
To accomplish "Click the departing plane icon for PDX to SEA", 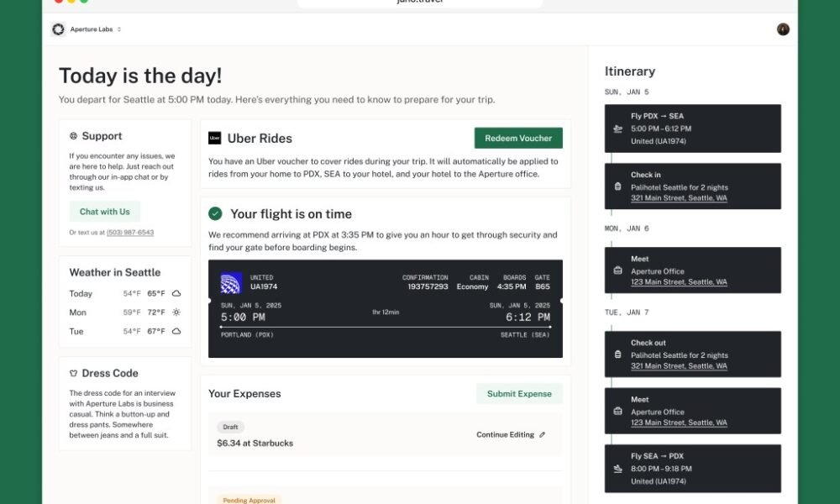I will tap(617, 129).
